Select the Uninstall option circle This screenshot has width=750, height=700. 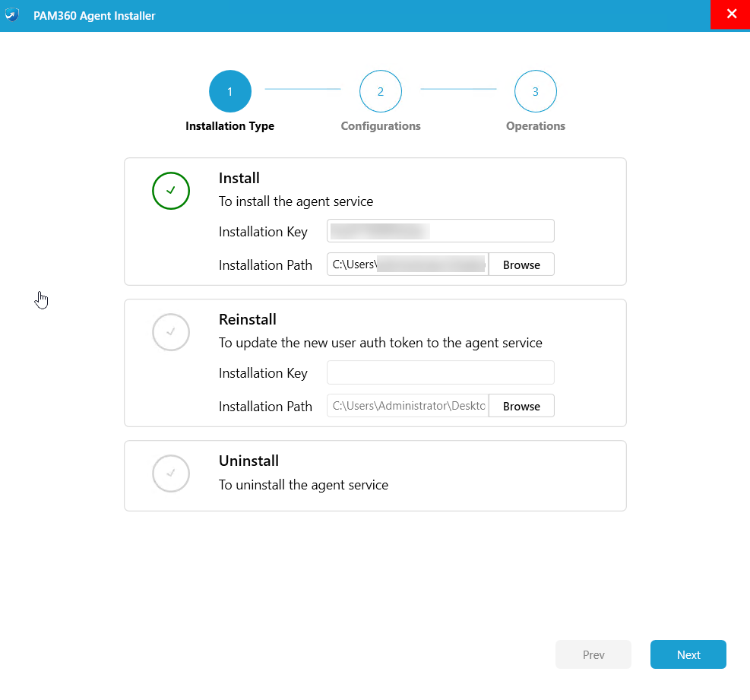tap(171, 474)
